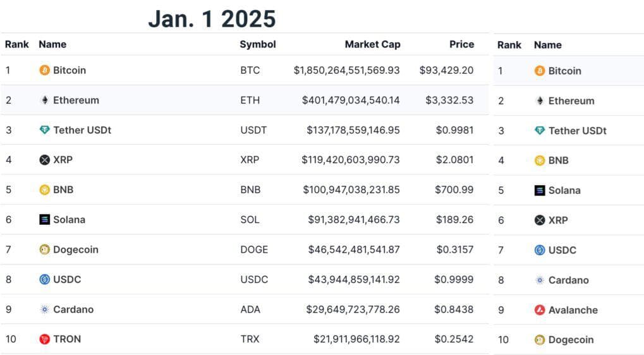Click the BNB icon in rank 4 row
644x355 pixels.
click(x=540, y=160)
